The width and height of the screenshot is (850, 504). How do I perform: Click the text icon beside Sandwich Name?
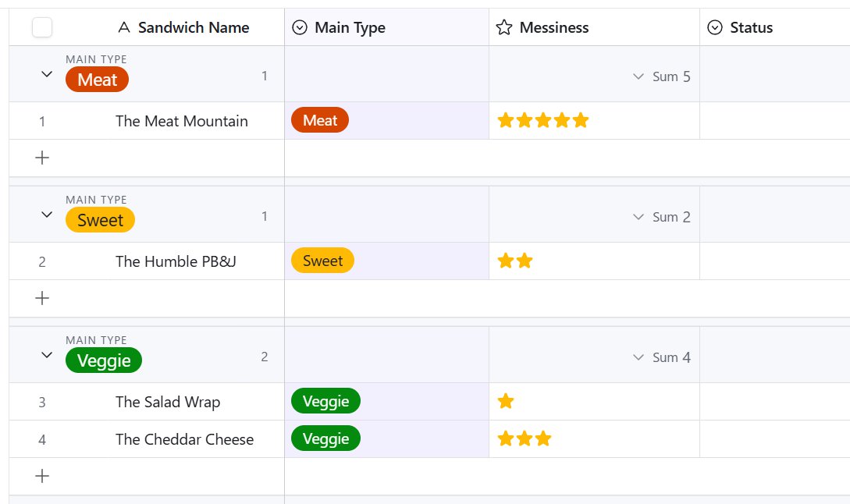click(x=123, y=27)
